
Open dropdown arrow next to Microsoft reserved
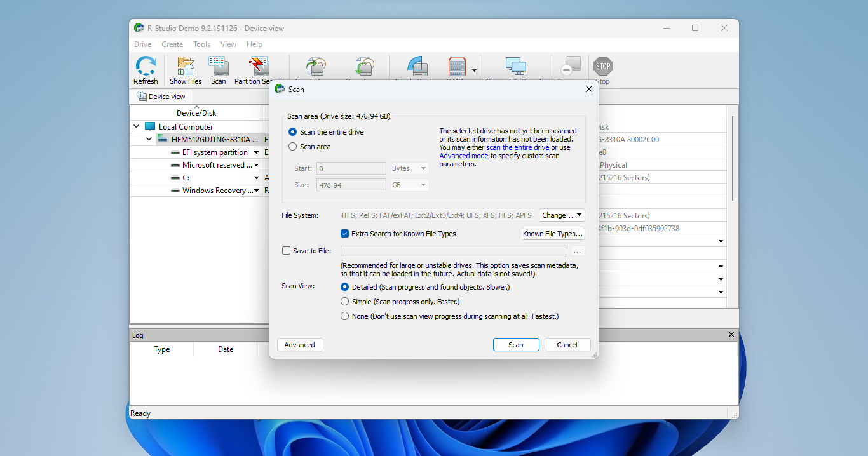click(257, 165)
